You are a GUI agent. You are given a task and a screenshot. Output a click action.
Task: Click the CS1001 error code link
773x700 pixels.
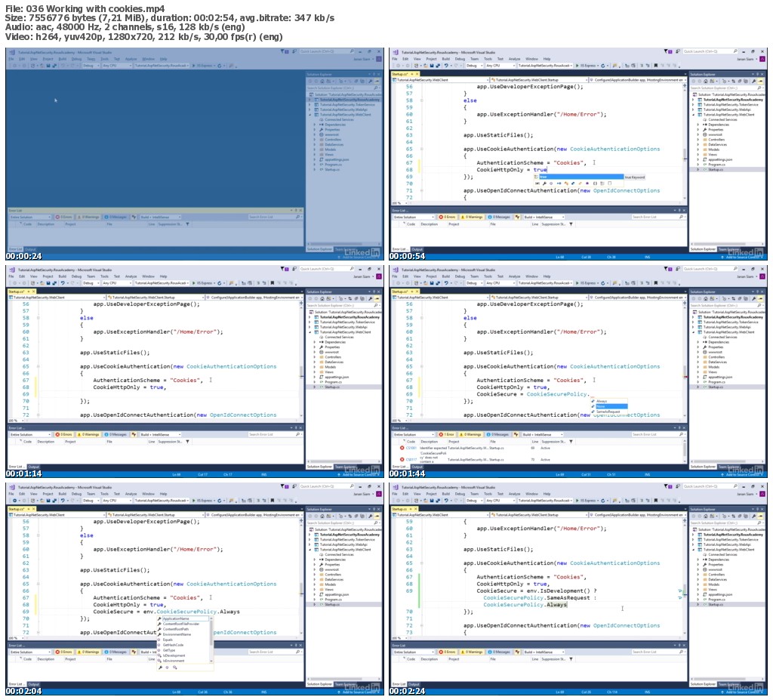(411, 448)
